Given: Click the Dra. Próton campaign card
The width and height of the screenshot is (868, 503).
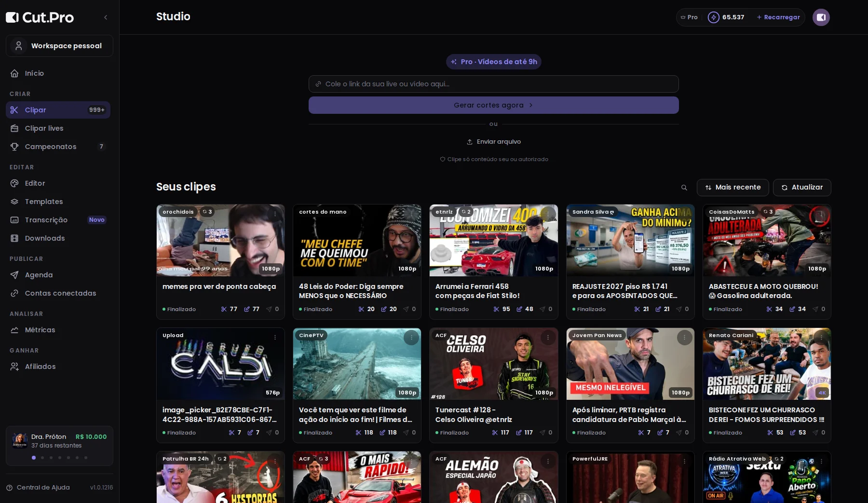Looking at the screenshot, I should click(59, 446).
